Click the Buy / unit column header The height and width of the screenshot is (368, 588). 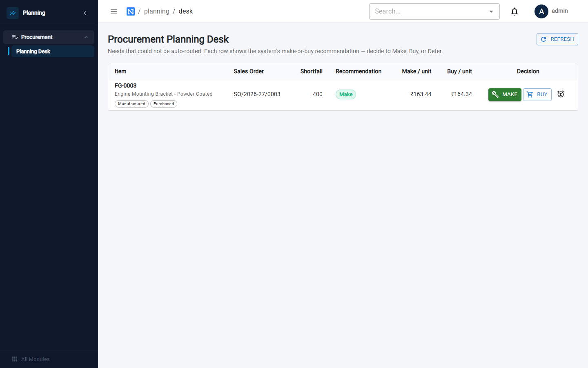pyautogui.click(x=459, y=71)
